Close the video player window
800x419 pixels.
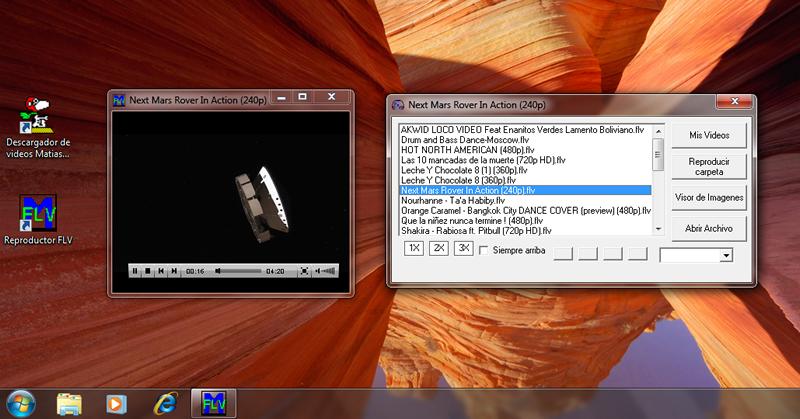[x=331, y=96]
